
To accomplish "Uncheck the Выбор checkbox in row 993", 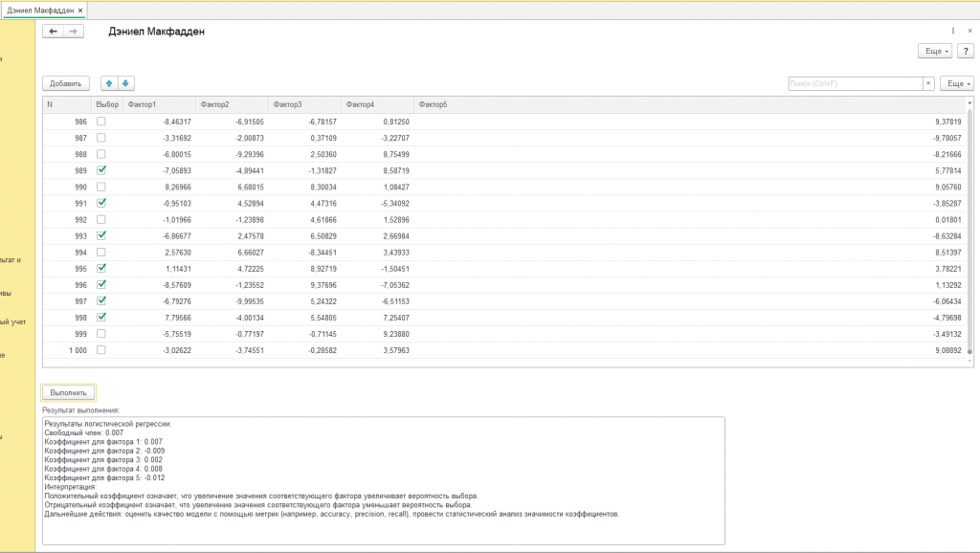I will pyautogui.click(x=101, y=235).
